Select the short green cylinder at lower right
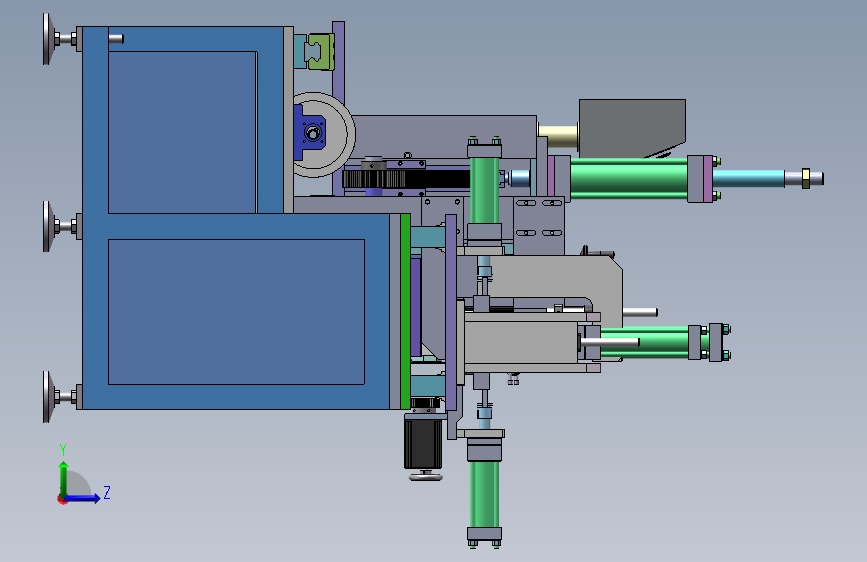 coord(644,343)
